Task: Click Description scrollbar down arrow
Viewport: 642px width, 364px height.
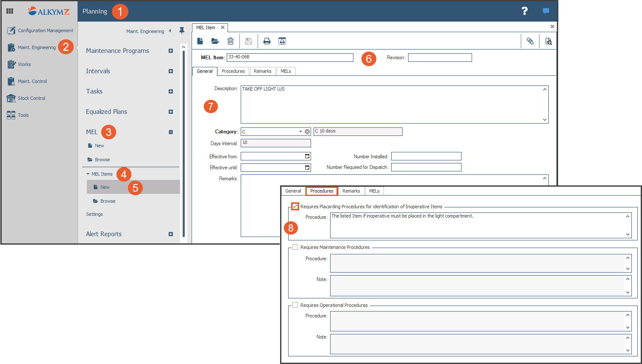Action: 545,120
